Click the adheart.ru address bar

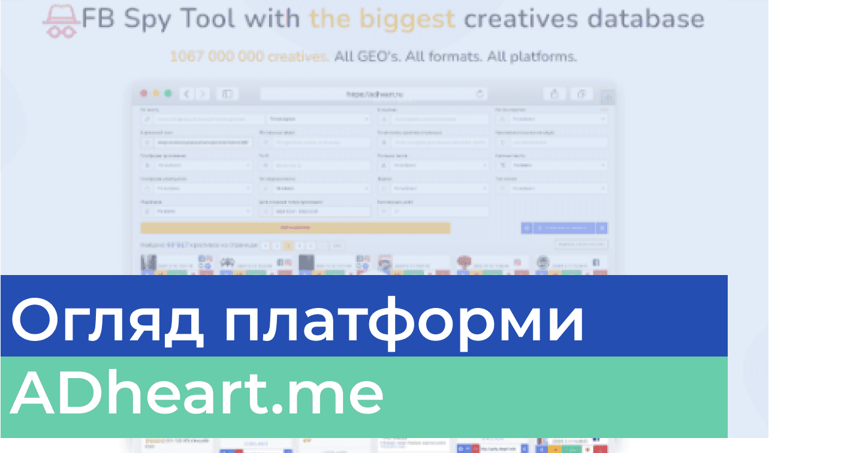[373, 93]
